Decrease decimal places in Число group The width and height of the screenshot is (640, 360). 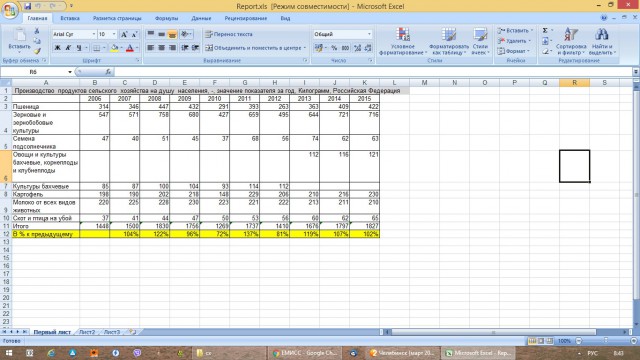click(368, 48)
